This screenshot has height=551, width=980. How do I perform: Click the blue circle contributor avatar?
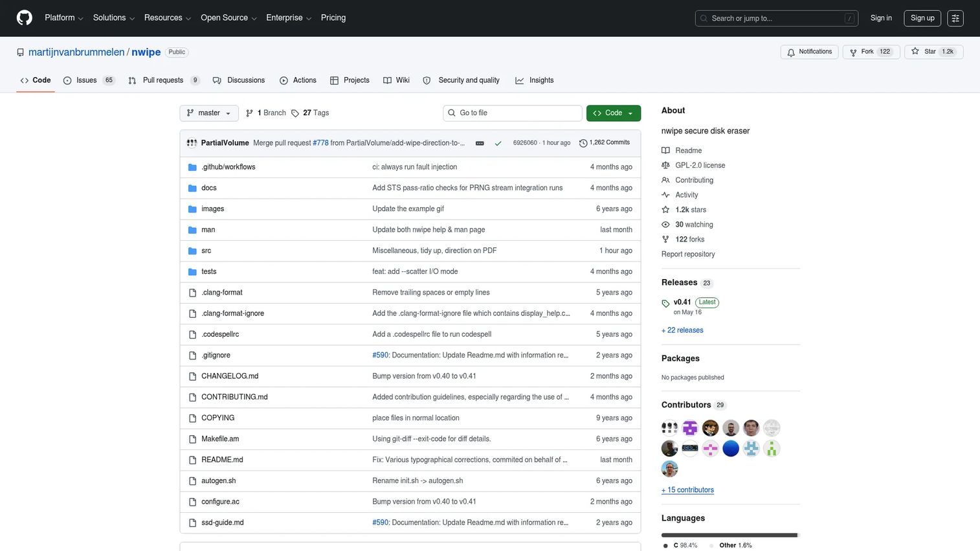tap(731, 449)
